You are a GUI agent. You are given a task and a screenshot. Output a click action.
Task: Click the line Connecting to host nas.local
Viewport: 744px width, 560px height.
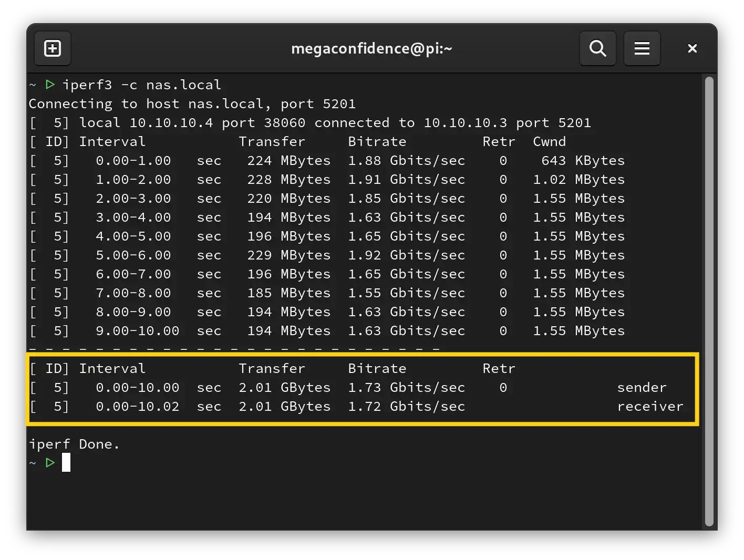click(x=192, y=103)
